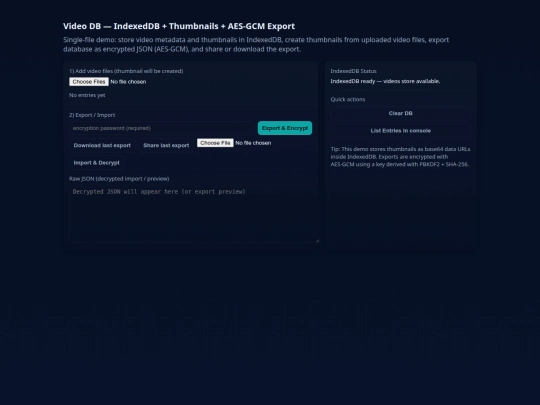Click the Export & Encrypt button
The image size is (540, 405).
pyautogui.click(x=285, y=128)
